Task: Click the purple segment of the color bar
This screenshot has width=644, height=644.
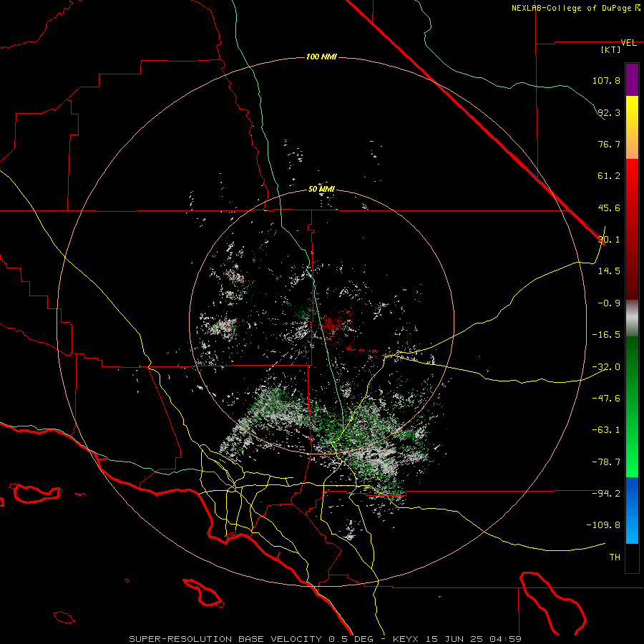Action: point(632,79)
